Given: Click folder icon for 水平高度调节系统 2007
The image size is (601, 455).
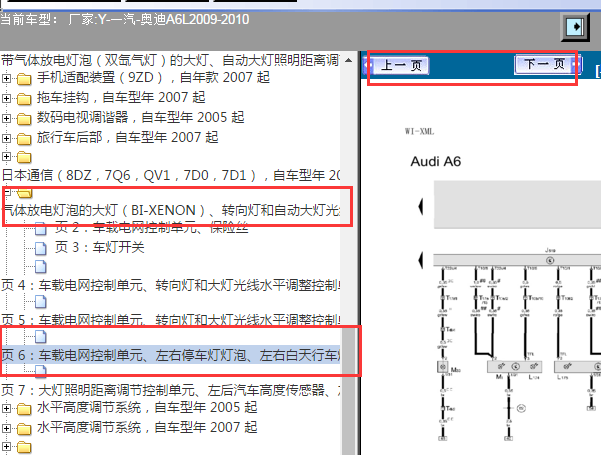Looking at the screenshot, I should [x=24, y=429].
